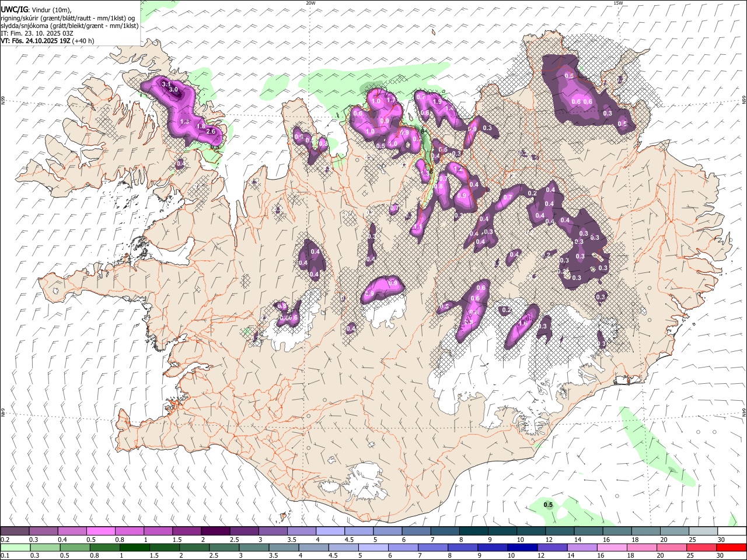The image size is (747, 560).
Task: Click the rain legend swatch between 0.1 and 0.3
Action: click(x=15, y=547)
